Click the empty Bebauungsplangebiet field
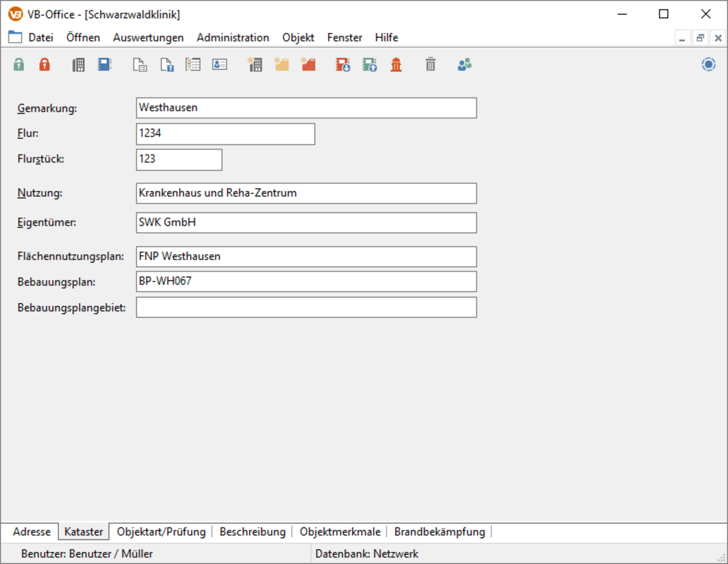This screenshot has width=728, height=564. pyautogui.click(x=306, y=307)
